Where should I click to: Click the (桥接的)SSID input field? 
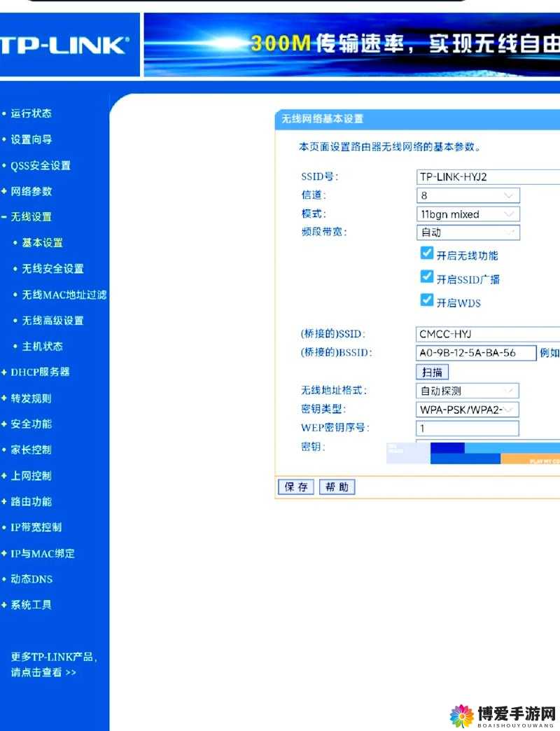pos(488,334)
